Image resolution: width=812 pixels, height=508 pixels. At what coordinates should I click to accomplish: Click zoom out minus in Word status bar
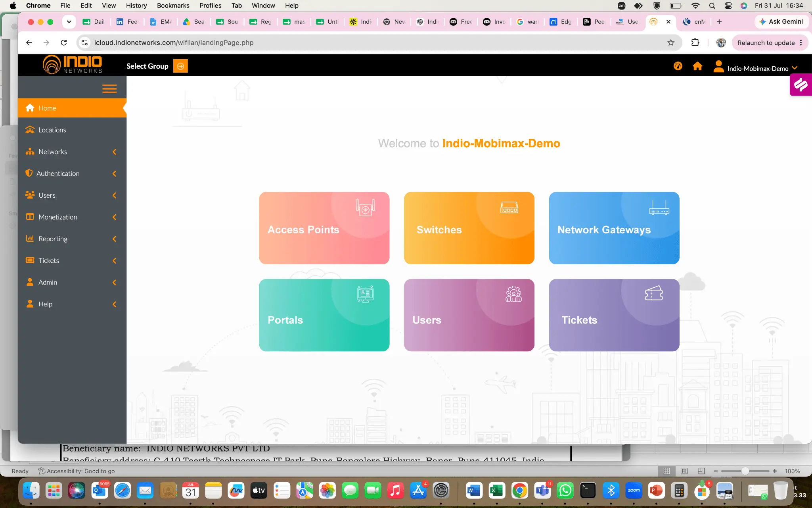(716, 471)
